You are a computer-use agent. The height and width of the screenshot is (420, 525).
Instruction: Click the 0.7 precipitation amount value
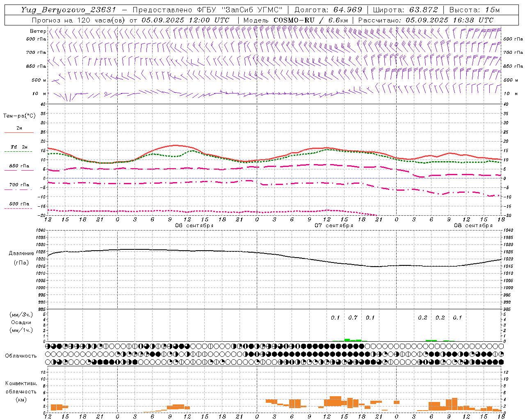[x=353, y=317]
